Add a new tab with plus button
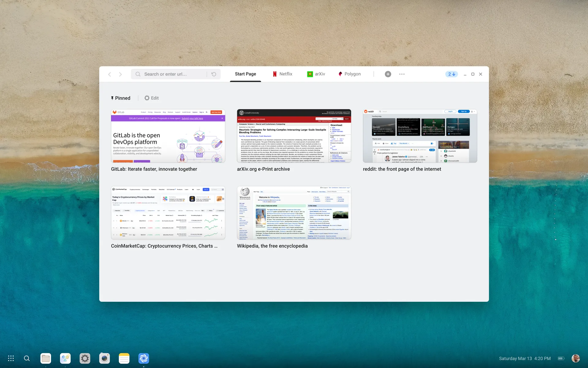The height and width of the screenshot is (368, 588). (x=388, y=74)
